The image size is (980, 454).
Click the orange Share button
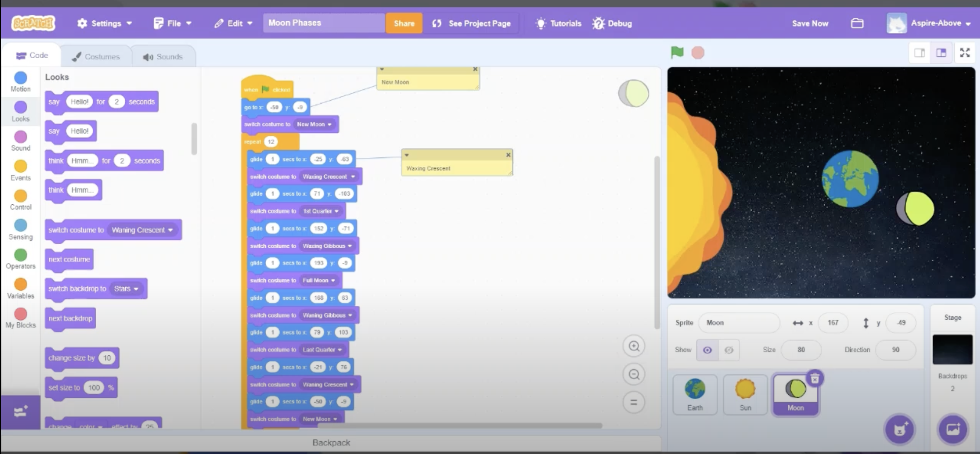pos(404,23)
